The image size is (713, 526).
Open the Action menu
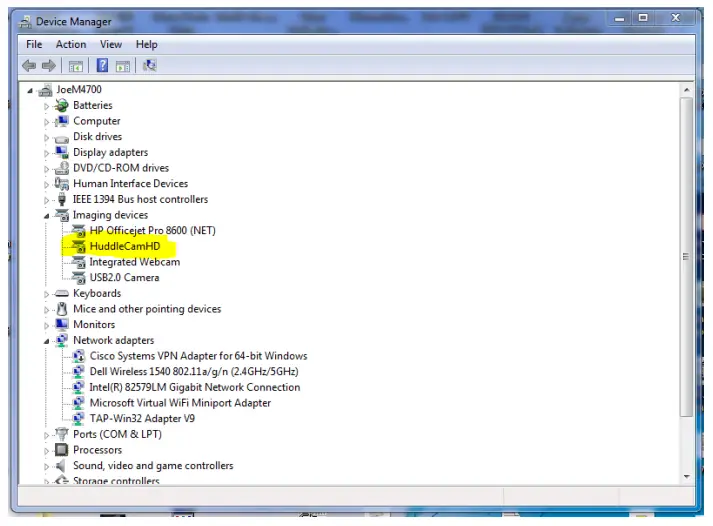71,45
